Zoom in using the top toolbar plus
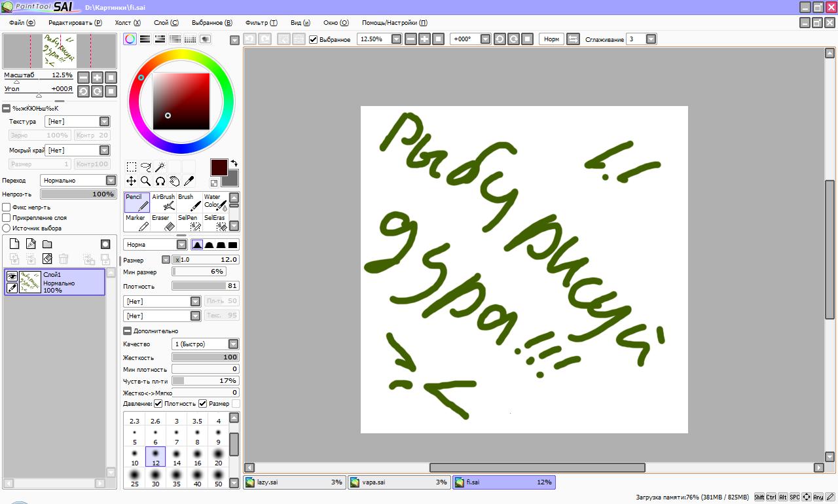838x504 pixels. point(424,39)
